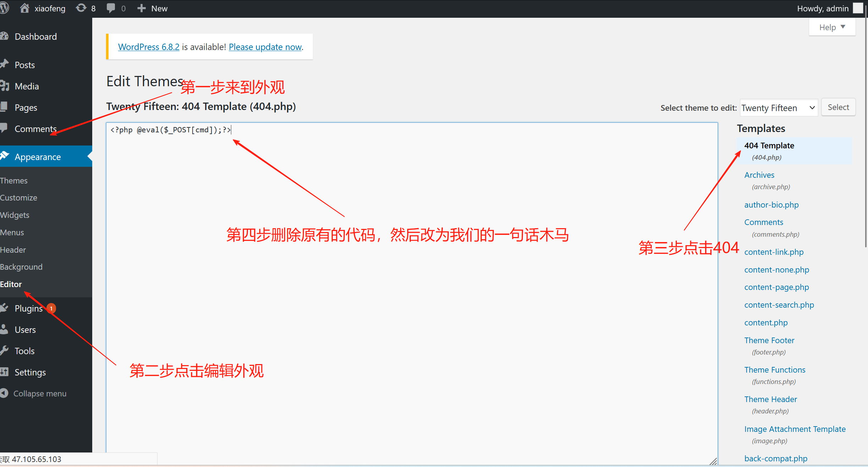Open Comments sidebar menu item
Image resolution: width=868 pixels, height=467 pixels.
point(36,129)
